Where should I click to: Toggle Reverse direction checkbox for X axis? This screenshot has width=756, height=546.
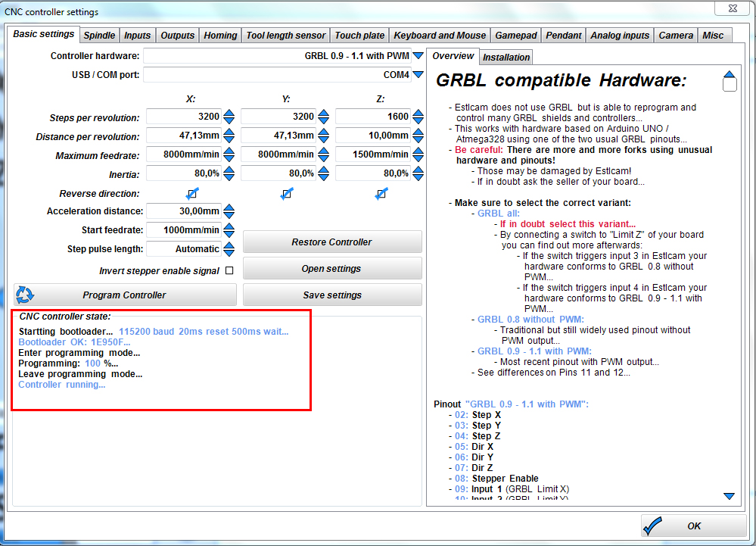192,194
